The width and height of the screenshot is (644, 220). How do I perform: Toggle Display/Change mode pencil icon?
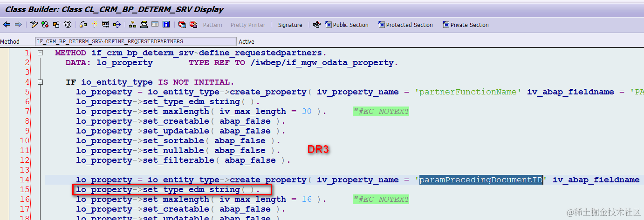(34, 25)
